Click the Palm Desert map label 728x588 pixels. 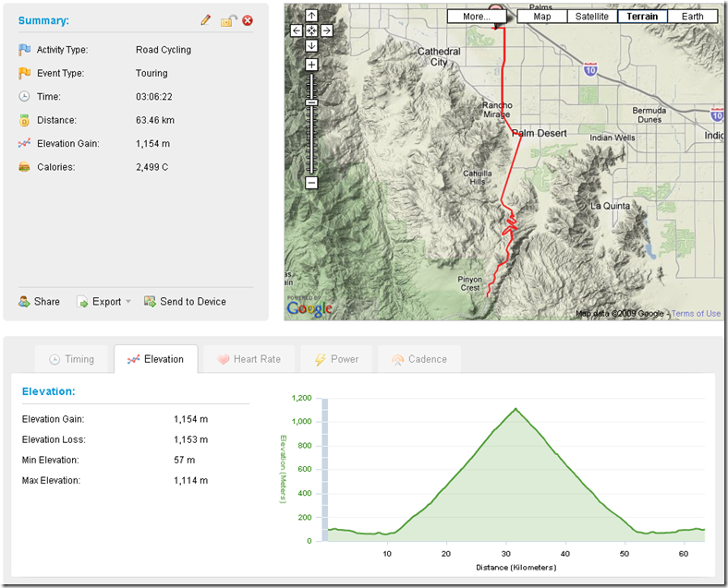(539, 134)
